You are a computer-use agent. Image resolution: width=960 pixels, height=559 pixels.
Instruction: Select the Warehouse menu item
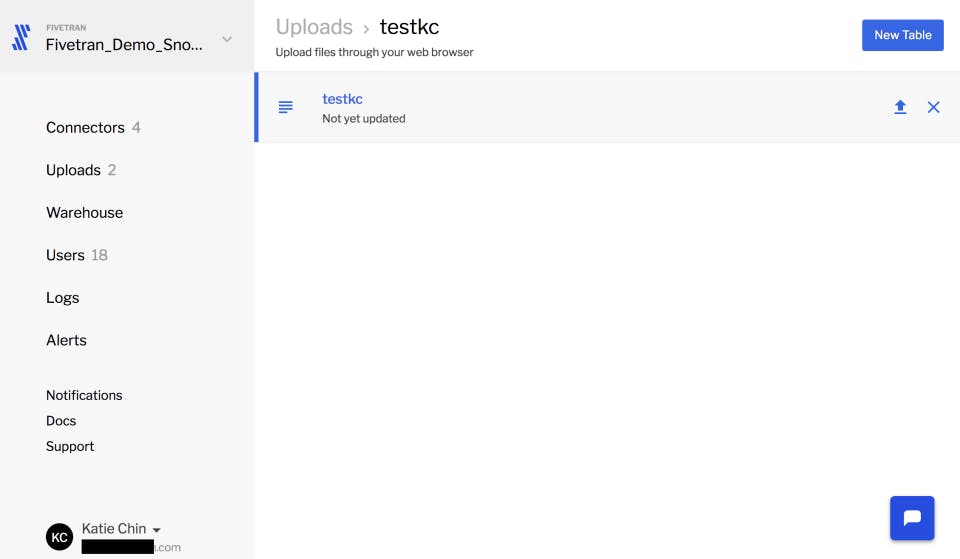click(84, 212)
